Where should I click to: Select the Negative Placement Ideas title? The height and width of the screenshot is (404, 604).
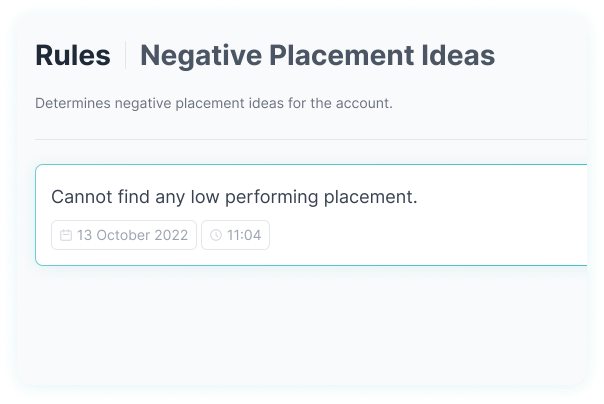pyautogui.click(x=317, y=55)
